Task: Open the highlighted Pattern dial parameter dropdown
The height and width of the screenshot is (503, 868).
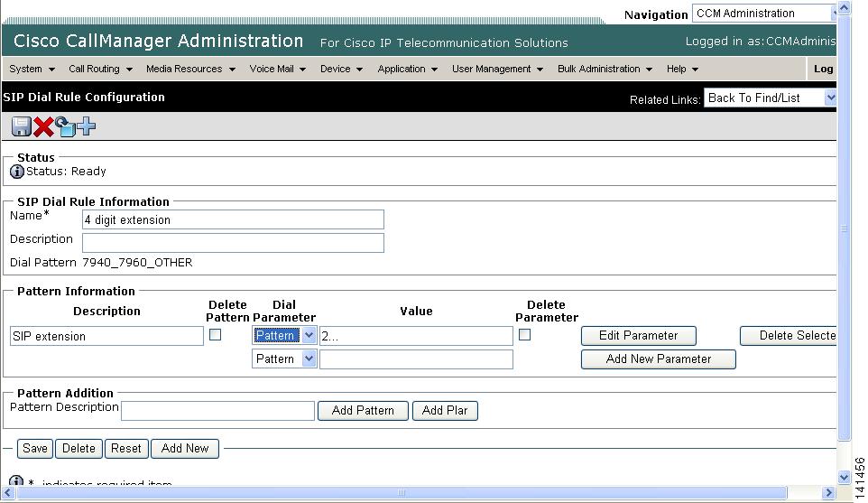Action: [284, 335]
